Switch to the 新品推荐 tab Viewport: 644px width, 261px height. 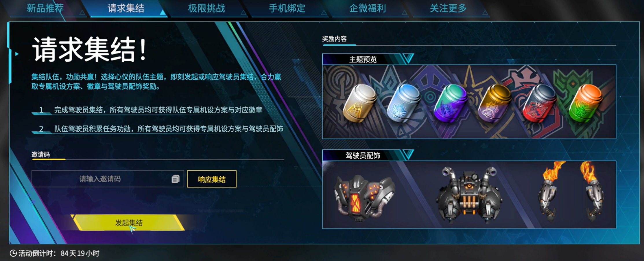[45, 8]
